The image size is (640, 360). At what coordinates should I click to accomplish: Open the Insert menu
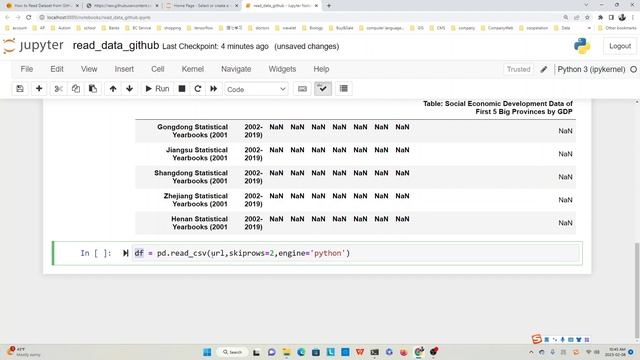[124, 69]
